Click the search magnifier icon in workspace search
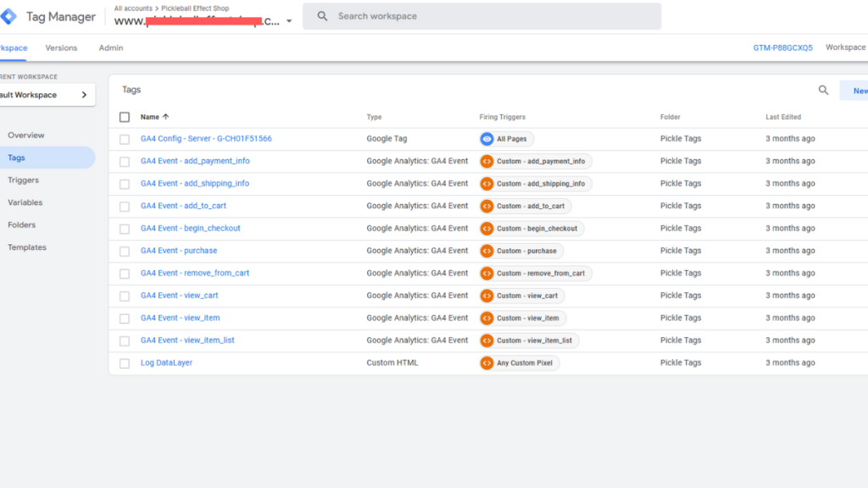Viewport: 868px width, 488px height. (x=322, y=16)
